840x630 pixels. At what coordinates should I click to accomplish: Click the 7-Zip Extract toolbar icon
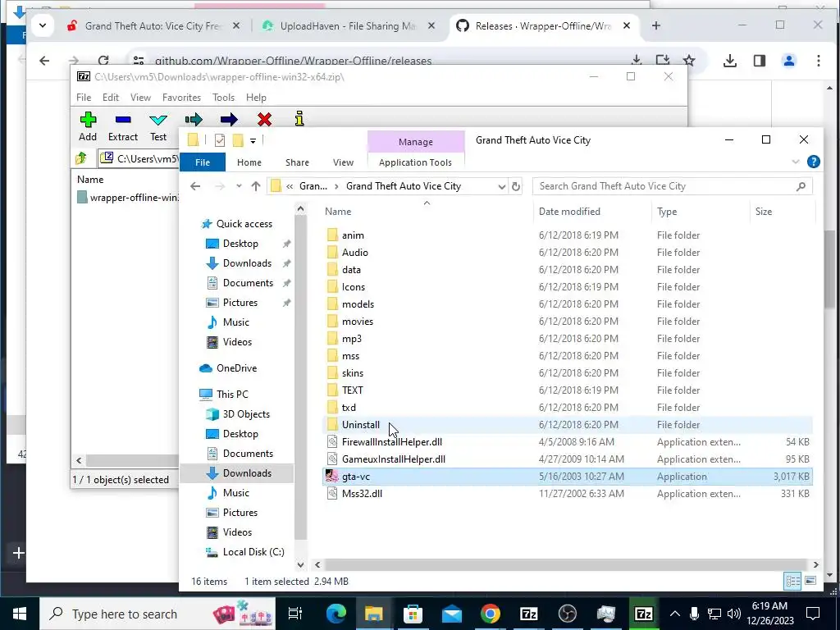pos(123,120)
